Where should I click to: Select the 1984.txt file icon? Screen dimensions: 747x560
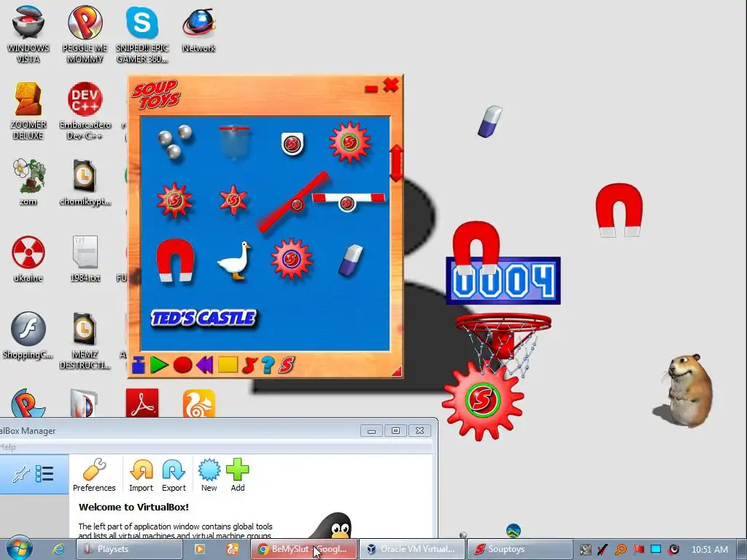[85, 259]
